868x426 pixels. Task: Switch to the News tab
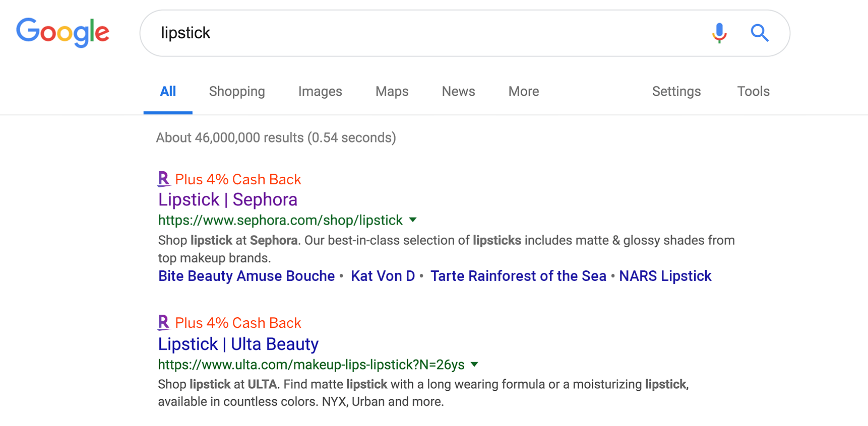[x=458, y=92]
